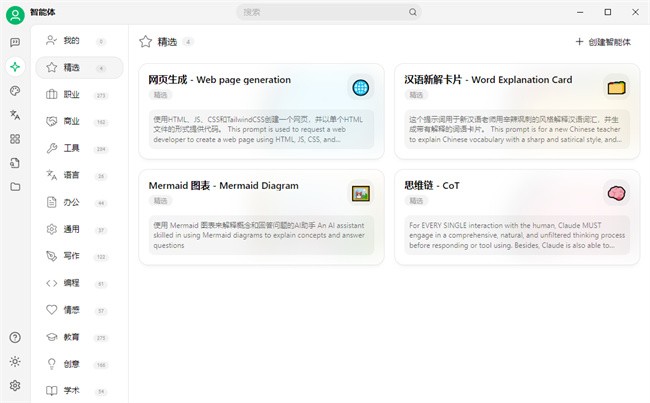Open the 情感 category
The width and height of the screenshot is (650, 403).
(x=79, y=310)
